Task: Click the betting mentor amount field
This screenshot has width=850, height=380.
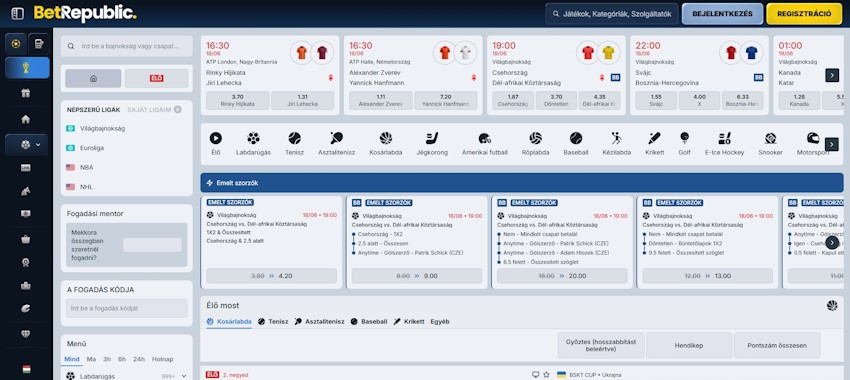Action: click(x=152, y=245)
